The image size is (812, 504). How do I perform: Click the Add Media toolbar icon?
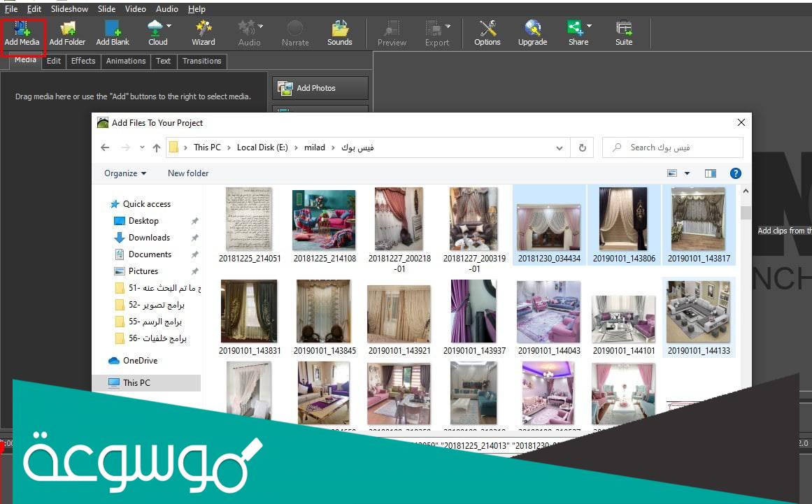click(x=22, y=33)
